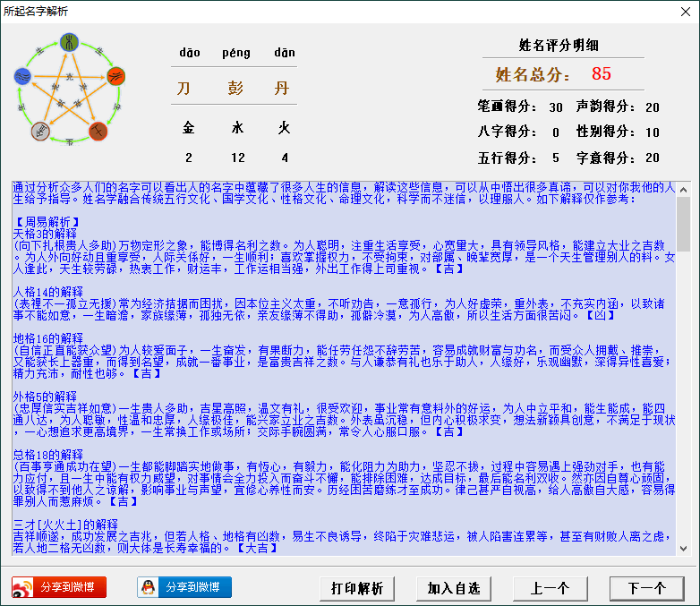Click the Weibo logo on red share button
Screen dimensions: 700x606
point(23,587)
